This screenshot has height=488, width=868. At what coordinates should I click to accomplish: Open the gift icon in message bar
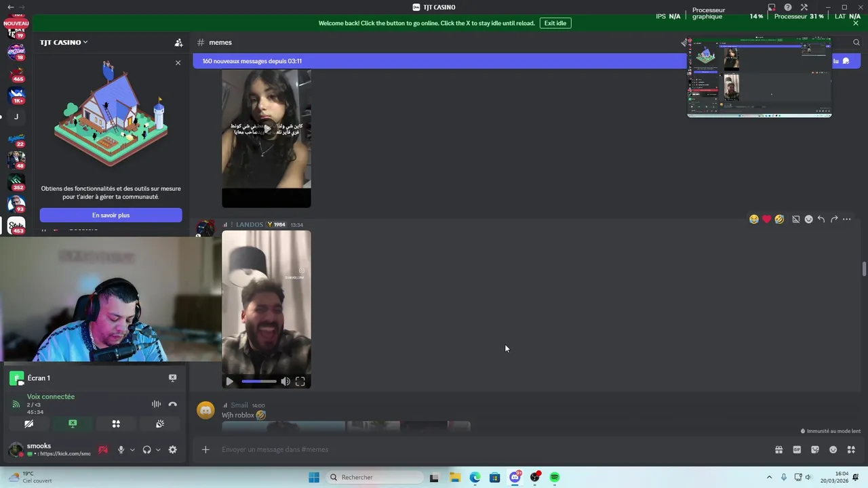pyautogui.click(x=778, y=449)
